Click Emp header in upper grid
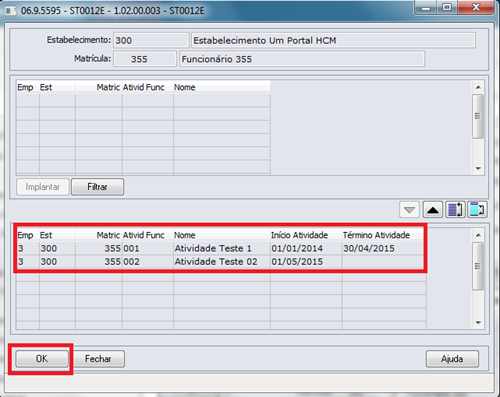Viewport: 500px width, 397px height. click(x=28, y=87)
